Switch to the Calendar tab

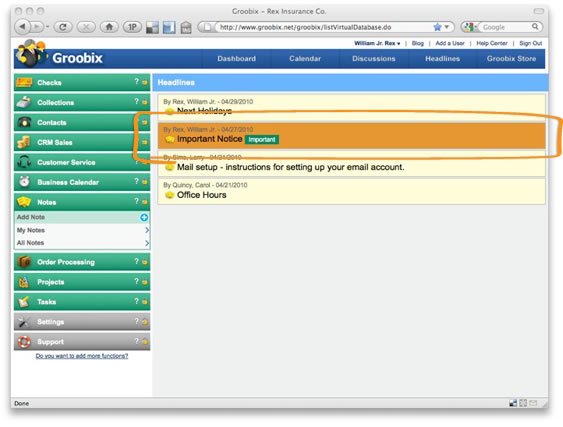click(305, 59)
